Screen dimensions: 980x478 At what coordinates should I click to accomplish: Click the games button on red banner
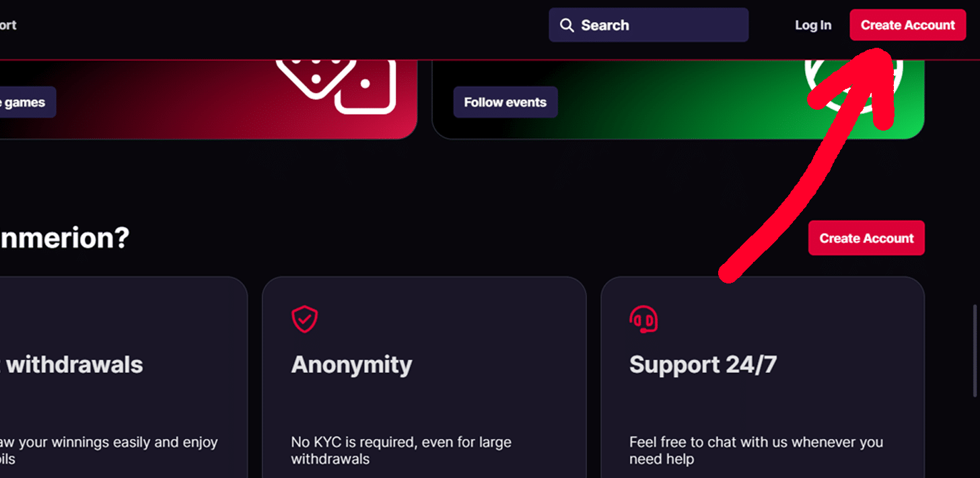click(26, 102)
